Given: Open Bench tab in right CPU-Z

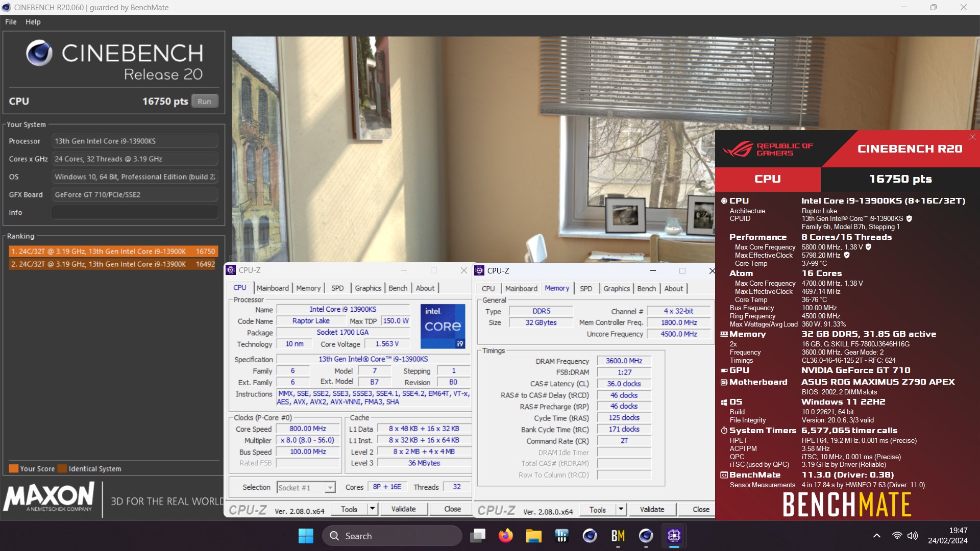Looking at the screenshot, I should coord(647,289).
